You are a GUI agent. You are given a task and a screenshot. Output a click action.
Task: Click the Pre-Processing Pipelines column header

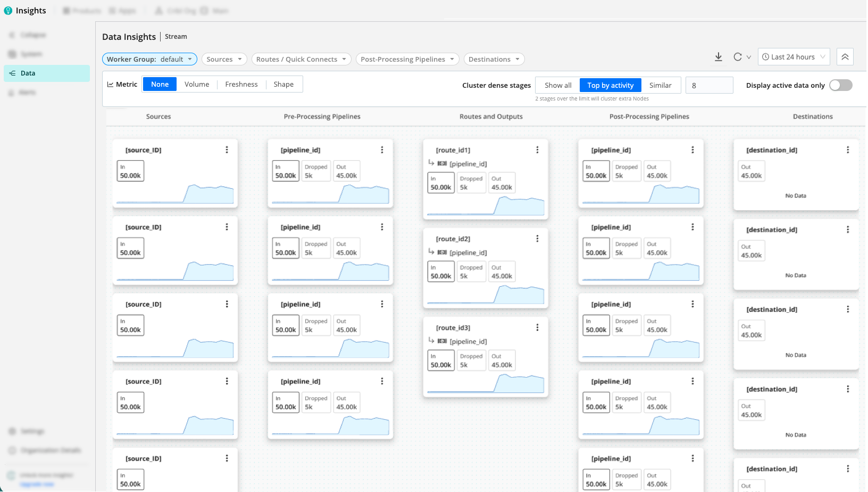click(x=322, y=116)
